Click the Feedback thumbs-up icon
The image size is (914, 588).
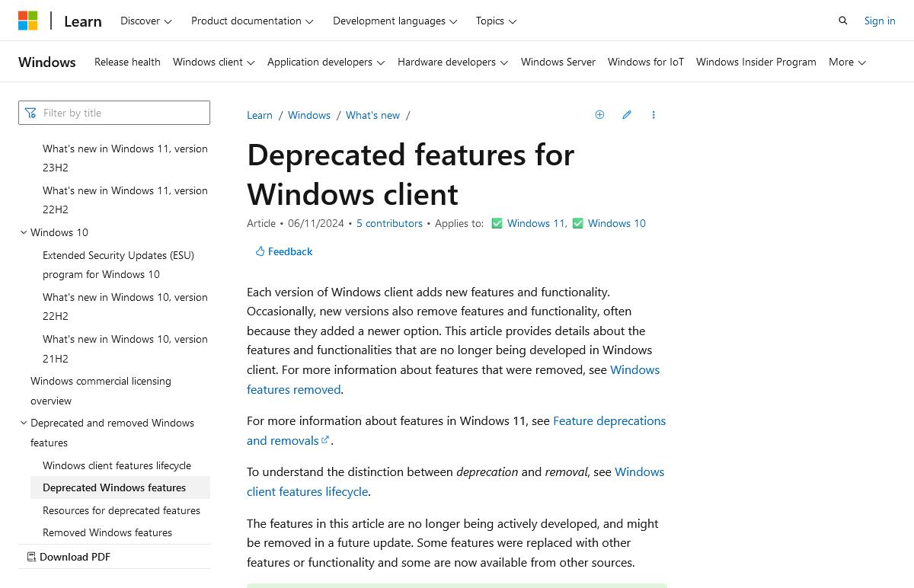point(260,251)
